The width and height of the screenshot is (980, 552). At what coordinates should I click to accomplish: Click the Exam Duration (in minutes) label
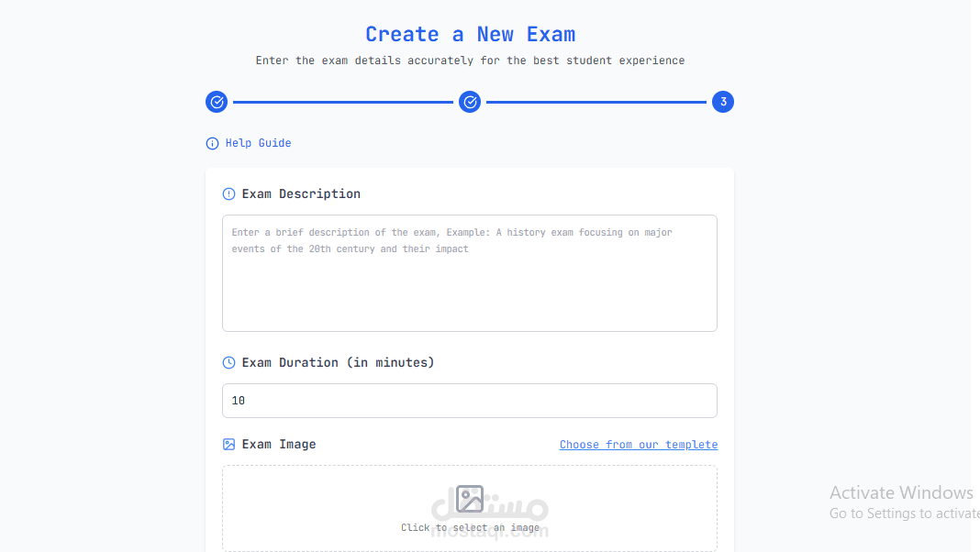[x=338, y=363]
